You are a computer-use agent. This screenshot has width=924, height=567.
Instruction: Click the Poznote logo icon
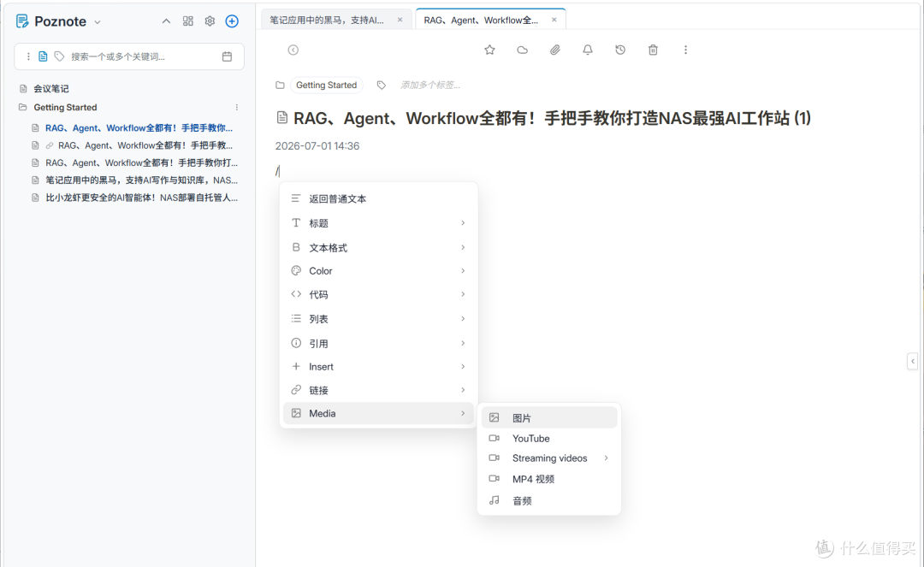tap(21, 21)
